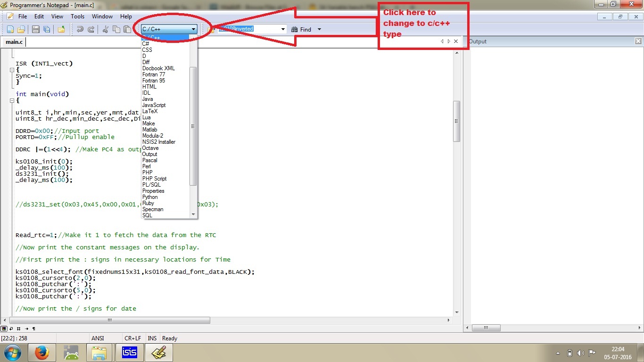Viewport: 644px width, 362px height.
Task: Click the Paste clipboard icon
Action: 127,29
